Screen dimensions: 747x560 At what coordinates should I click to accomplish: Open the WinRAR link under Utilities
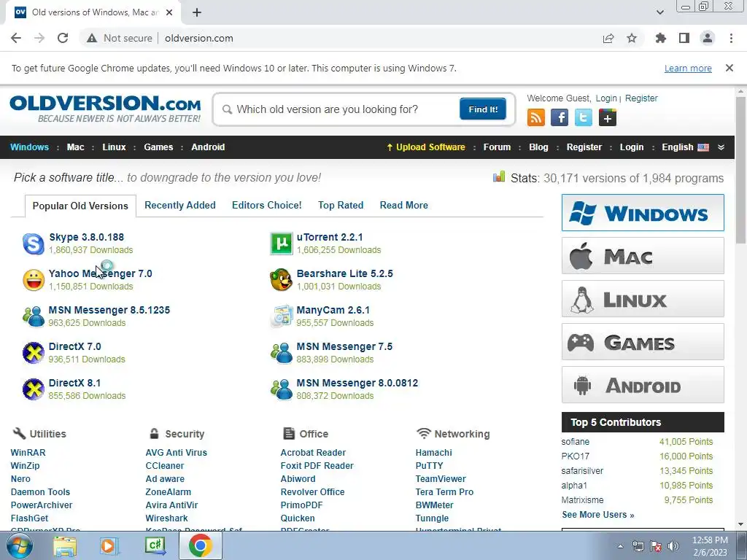tap(28, 452)
